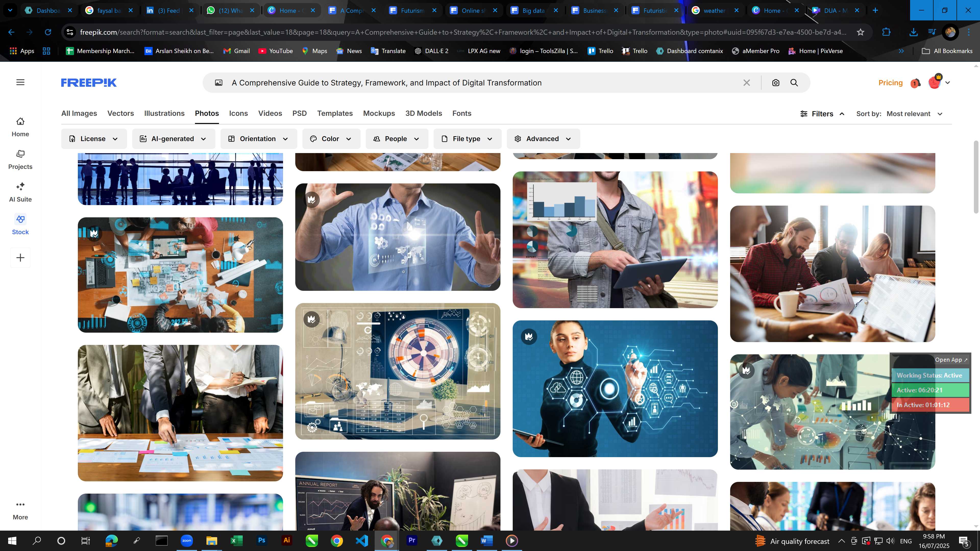Open business people pointing at documents photo
Image resolution: width=980 pixels, height=551 pixels.
(180, 413)
